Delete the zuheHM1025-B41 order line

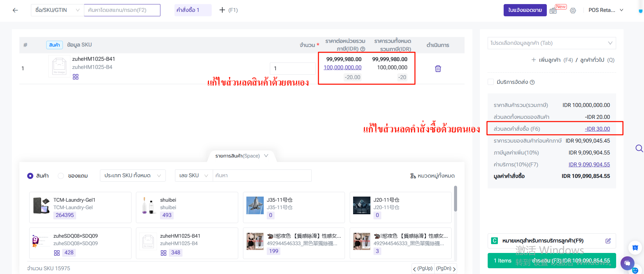(x=438, y=69)
